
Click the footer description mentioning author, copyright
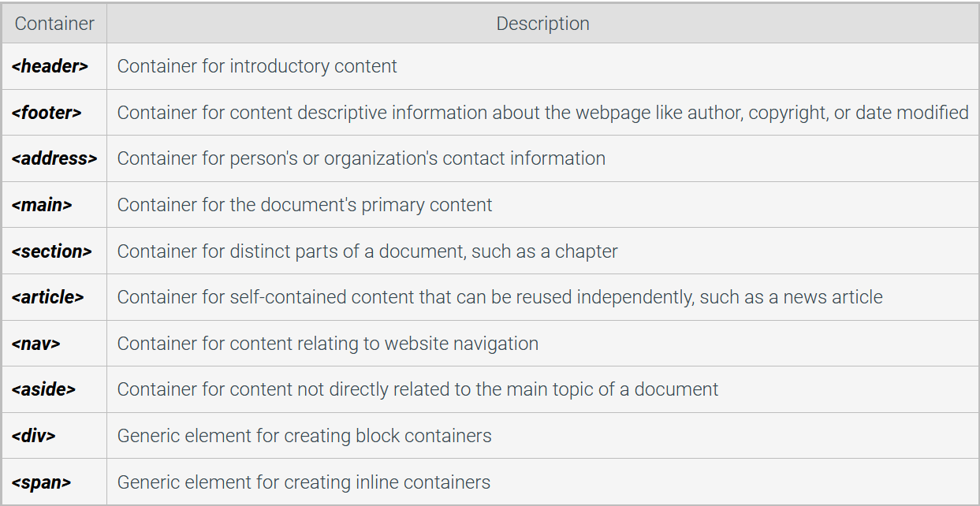point(542,113)
